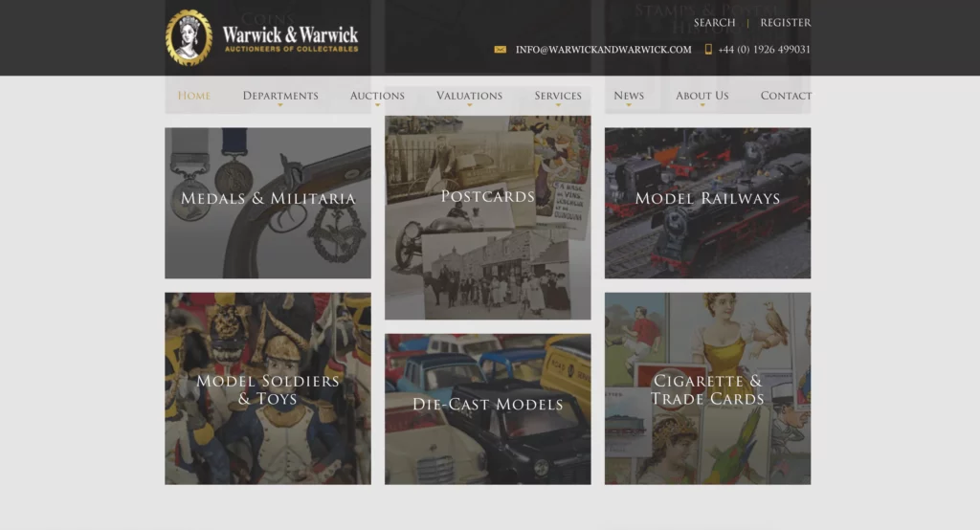Open the Register link

pos(786,23)
